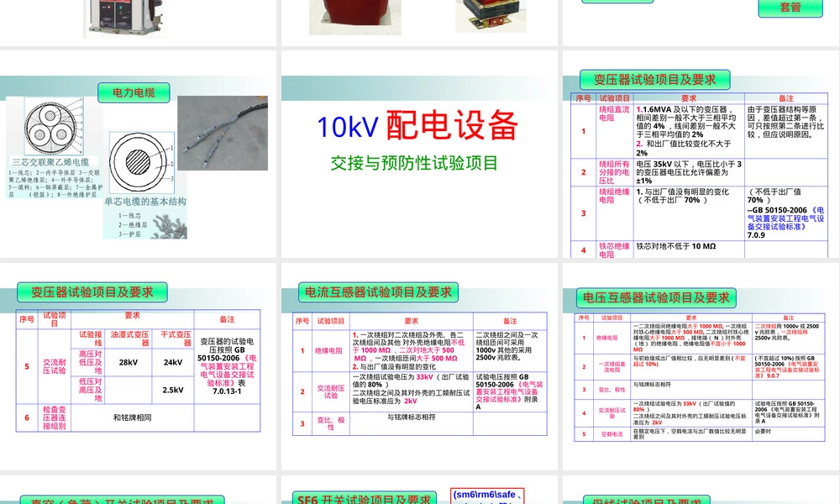Click the cable joint photograph
The width and height of the screenshot is (840, 504).
[x=223, y=134]
